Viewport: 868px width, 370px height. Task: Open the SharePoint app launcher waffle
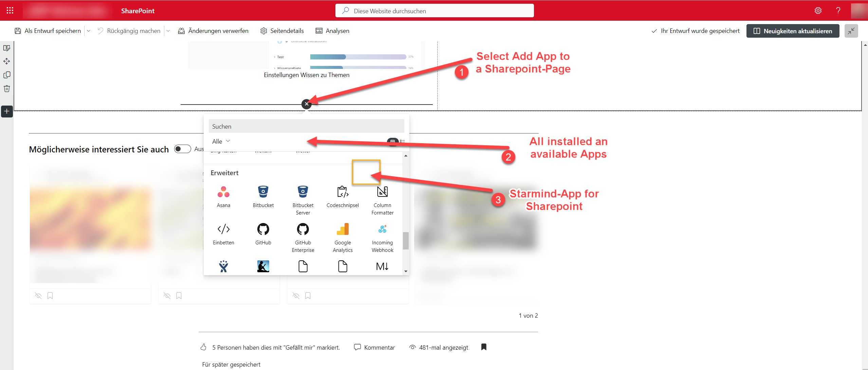pos(10,11)
